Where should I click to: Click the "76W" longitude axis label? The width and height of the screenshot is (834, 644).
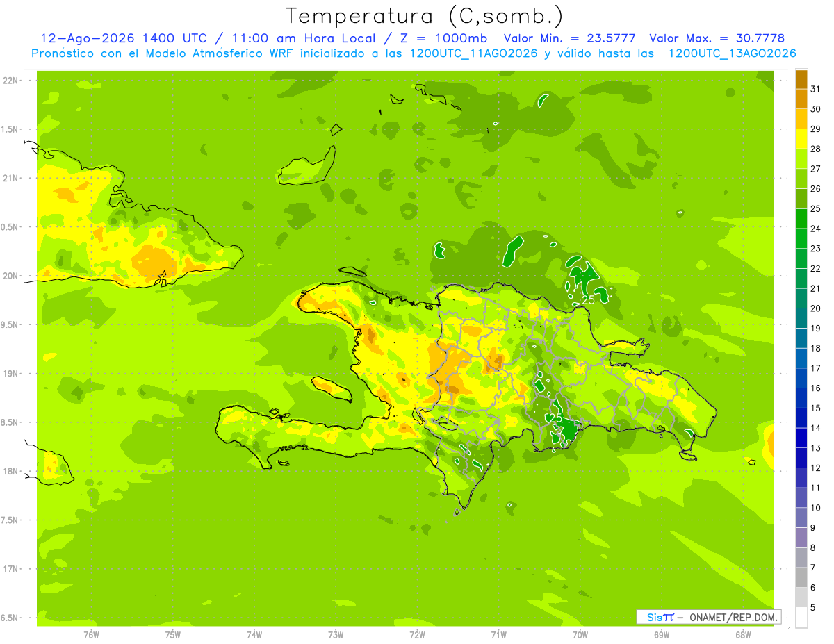91,634
